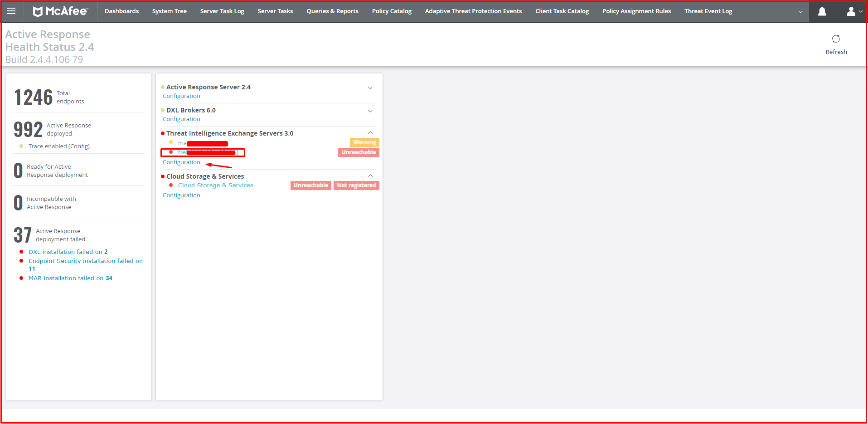Click the Threat Intelligence Exchange Servers 3.0 heading
The width and height of the screenshot is (868, 424).
(230, 133)
